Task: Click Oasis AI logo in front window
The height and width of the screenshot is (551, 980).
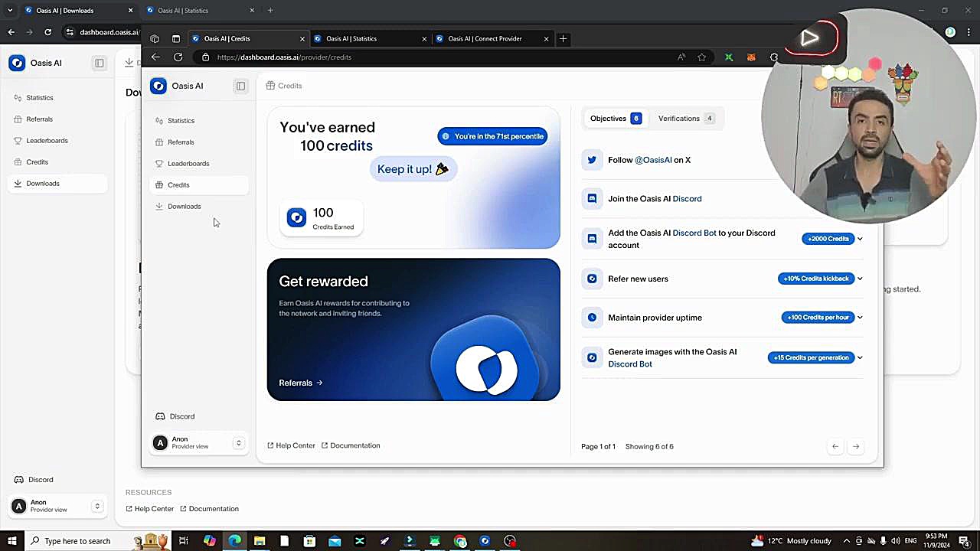Action: tap(158, 86)
